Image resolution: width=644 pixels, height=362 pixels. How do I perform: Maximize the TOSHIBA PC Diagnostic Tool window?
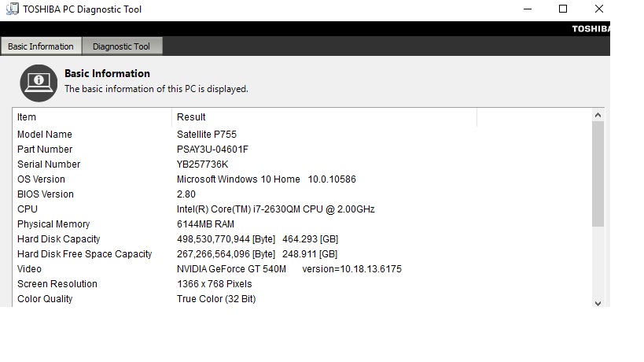(563, 9)
